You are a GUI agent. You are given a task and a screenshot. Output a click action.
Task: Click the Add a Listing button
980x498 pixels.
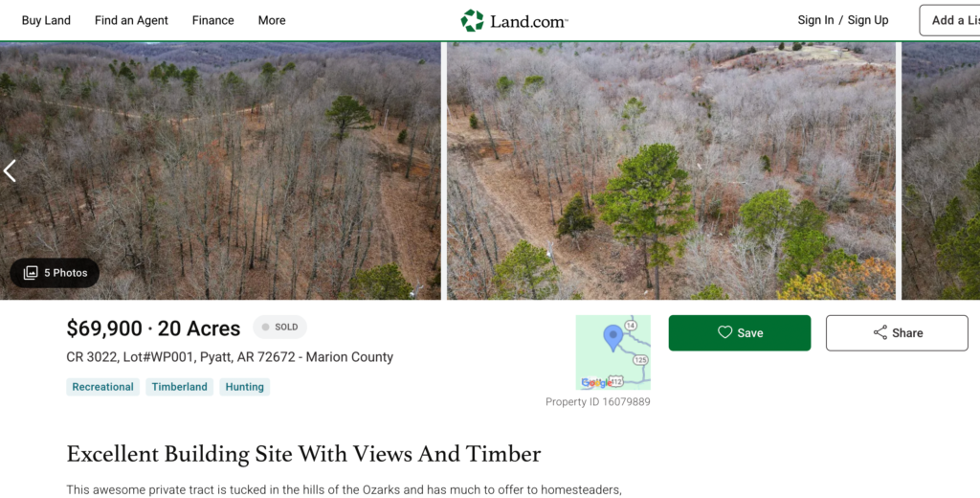click(x=949, y=20)
